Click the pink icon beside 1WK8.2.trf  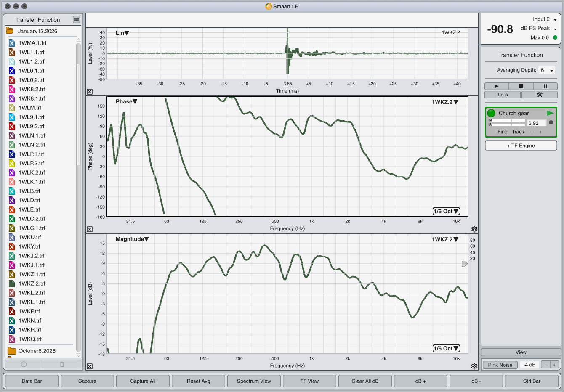12,89
